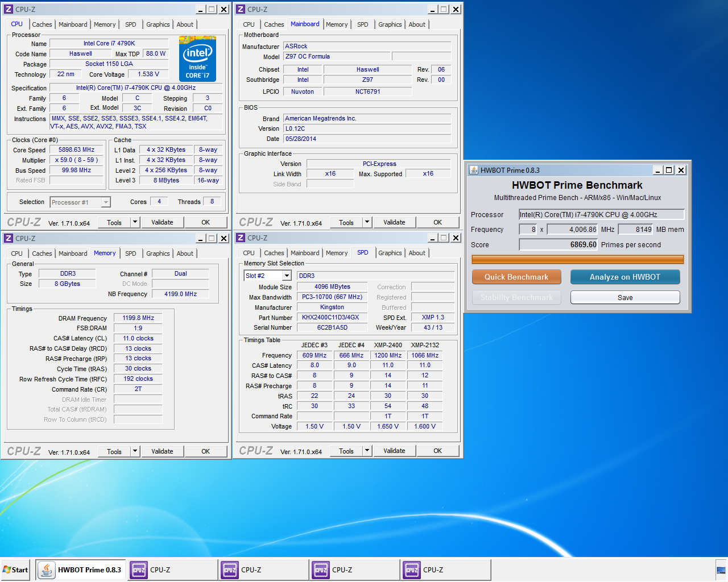728x582 pixels.
Task: Click the CPU-Z title icon in SPD window
Action: [x=241, y=238]
